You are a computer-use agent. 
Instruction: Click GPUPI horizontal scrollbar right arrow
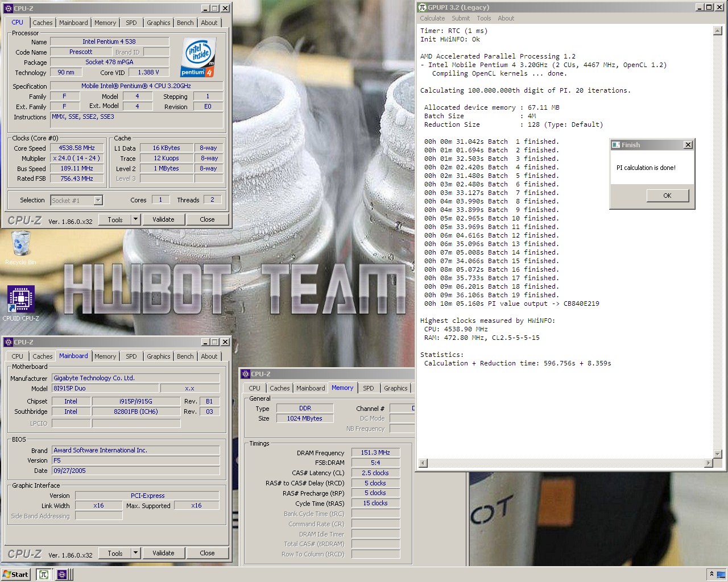(x=708, y=463)
